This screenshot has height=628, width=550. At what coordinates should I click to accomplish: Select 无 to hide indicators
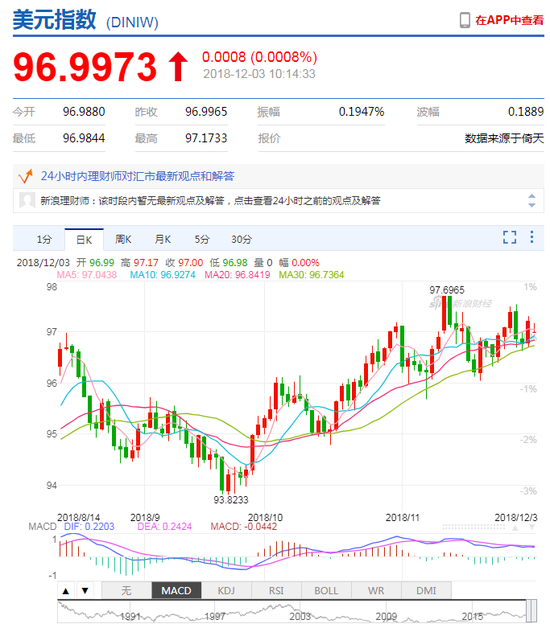(x=126, y=590)
